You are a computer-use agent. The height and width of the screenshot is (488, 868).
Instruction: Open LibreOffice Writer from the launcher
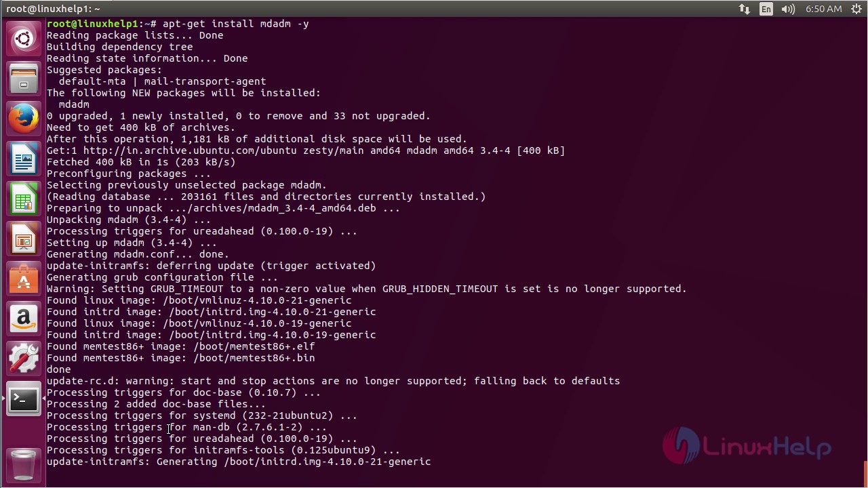(x=24, y=159)
